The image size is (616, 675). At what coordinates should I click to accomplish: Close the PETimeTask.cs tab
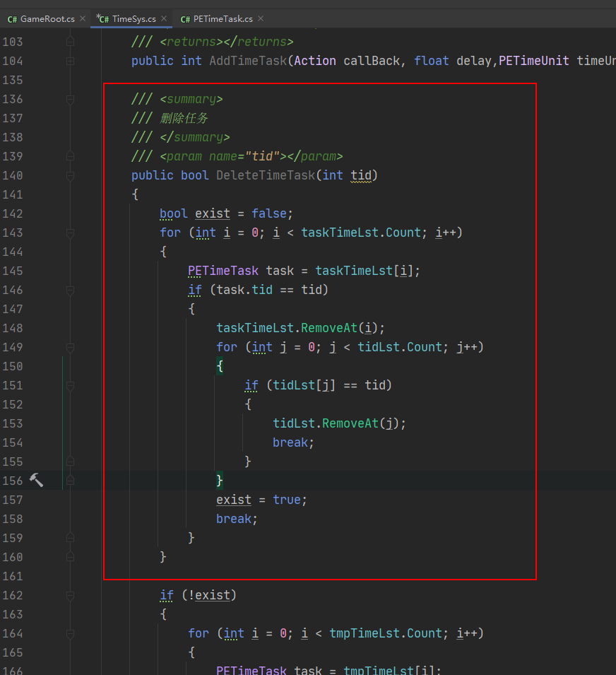tap(260, 19)
